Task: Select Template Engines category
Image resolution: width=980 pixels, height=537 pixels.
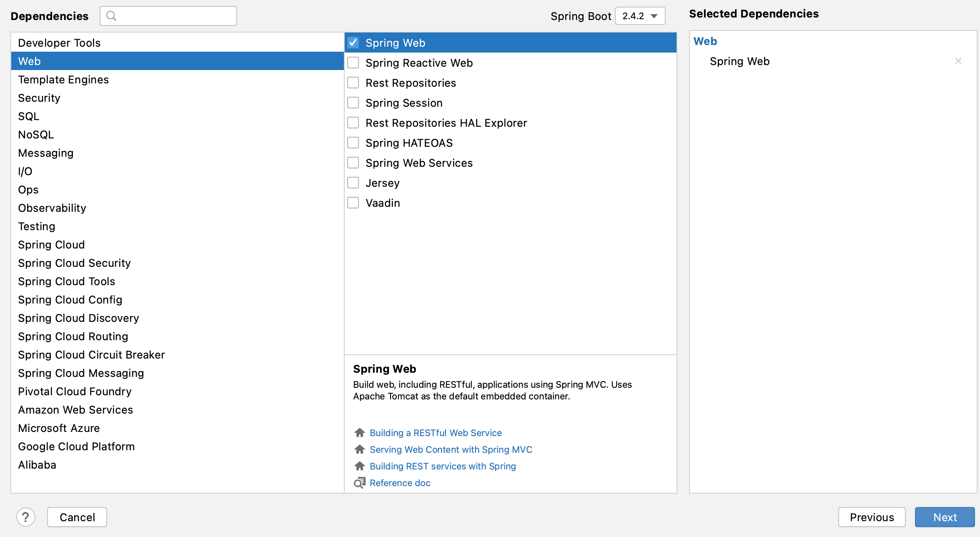Action: click(178, 79)
